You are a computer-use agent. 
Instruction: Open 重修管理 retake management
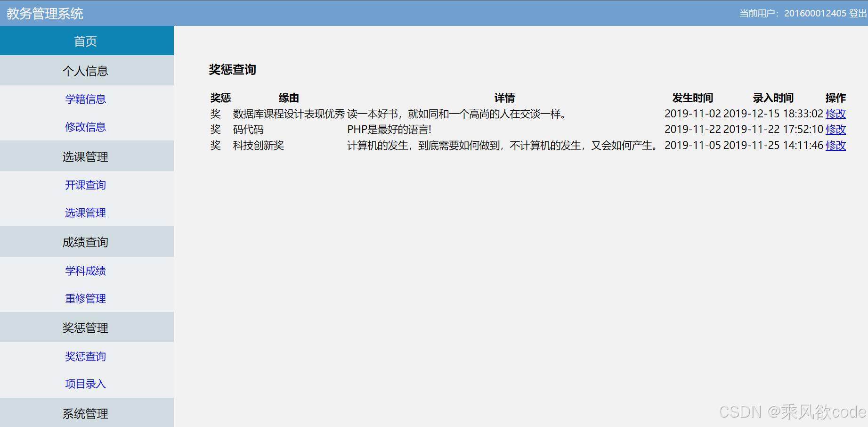[x=85, y=298]
